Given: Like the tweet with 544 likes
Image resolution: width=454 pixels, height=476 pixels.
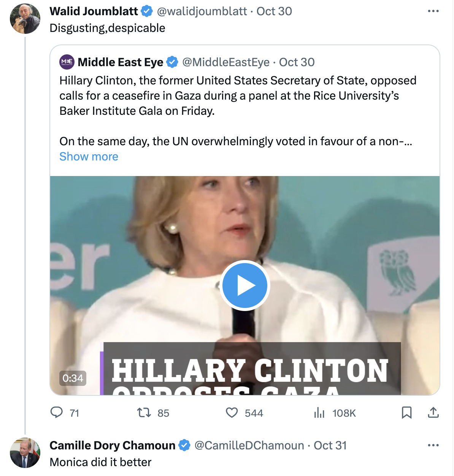Looking at the screenshot, I should coord(232,413).
